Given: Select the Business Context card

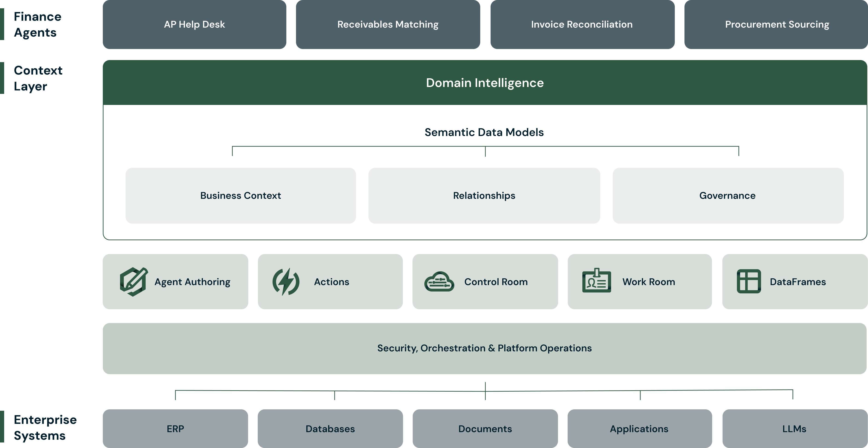Looking at the screenshot, I should coord(241,201).
